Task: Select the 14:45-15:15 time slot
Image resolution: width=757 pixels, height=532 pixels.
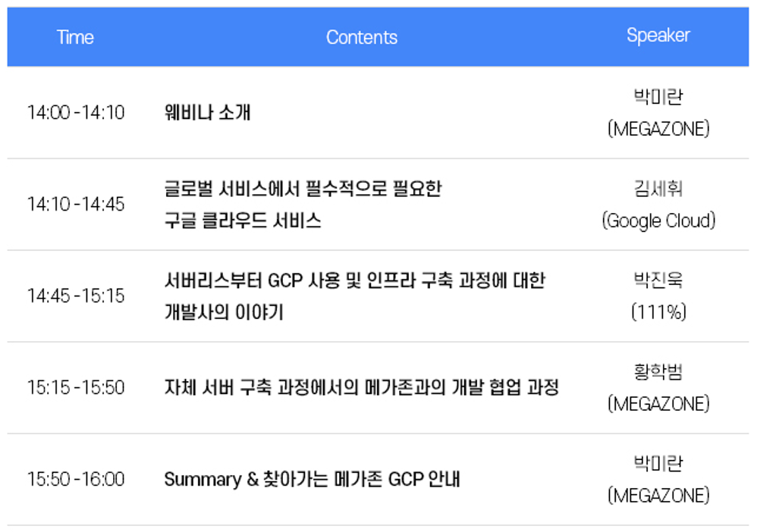Action: tap(76, 296)
